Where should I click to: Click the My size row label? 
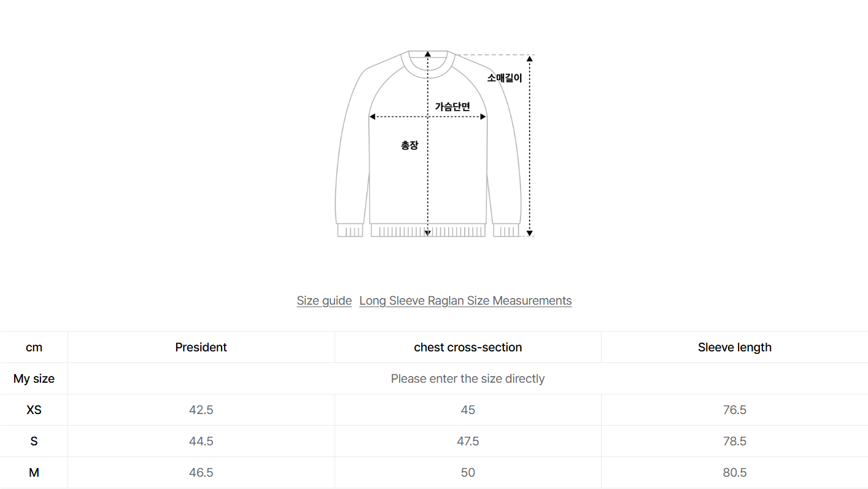pyautogui.click(x=34, y=378)
